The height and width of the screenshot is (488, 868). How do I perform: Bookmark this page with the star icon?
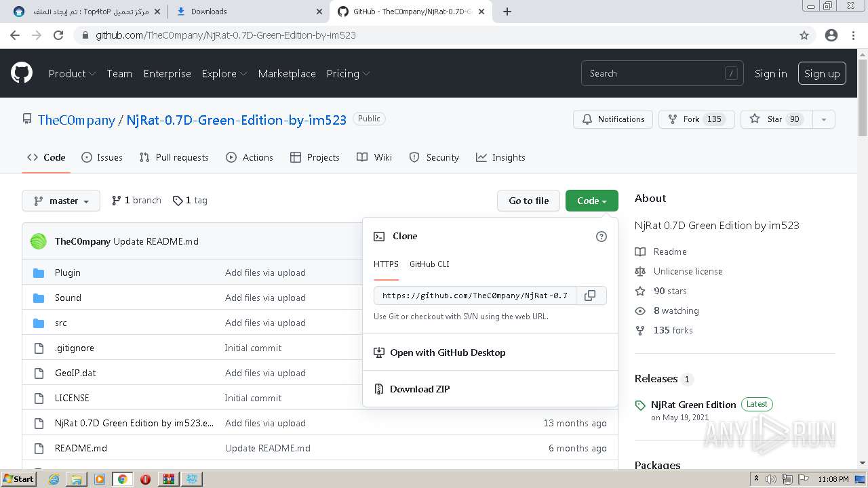(804, 35)
